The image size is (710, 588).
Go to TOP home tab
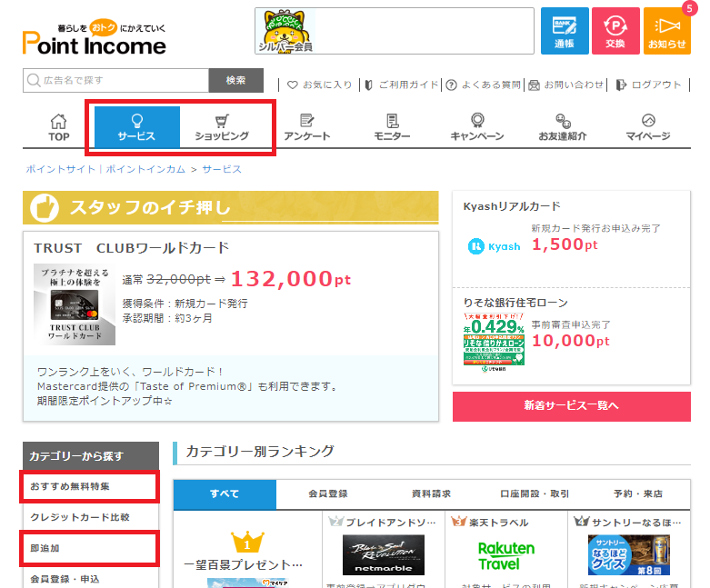[x=58, y=127]
